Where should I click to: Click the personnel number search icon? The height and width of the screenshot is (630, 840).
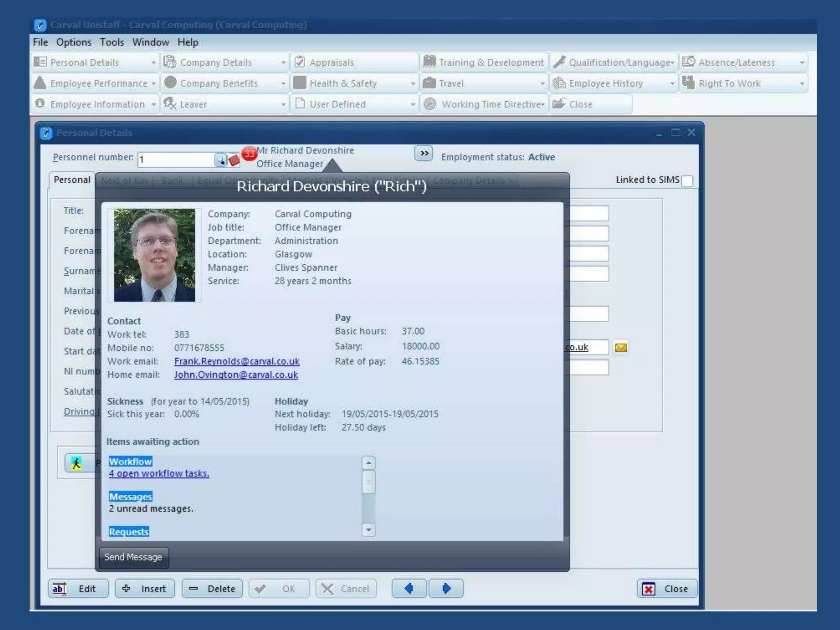click(221, 160)
